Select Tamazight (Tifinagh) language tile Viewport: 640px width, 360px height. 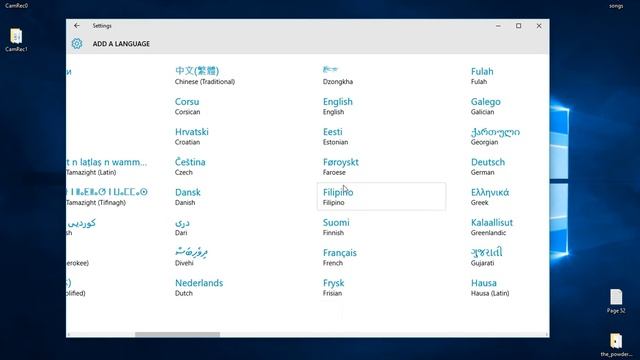point(107,196)
